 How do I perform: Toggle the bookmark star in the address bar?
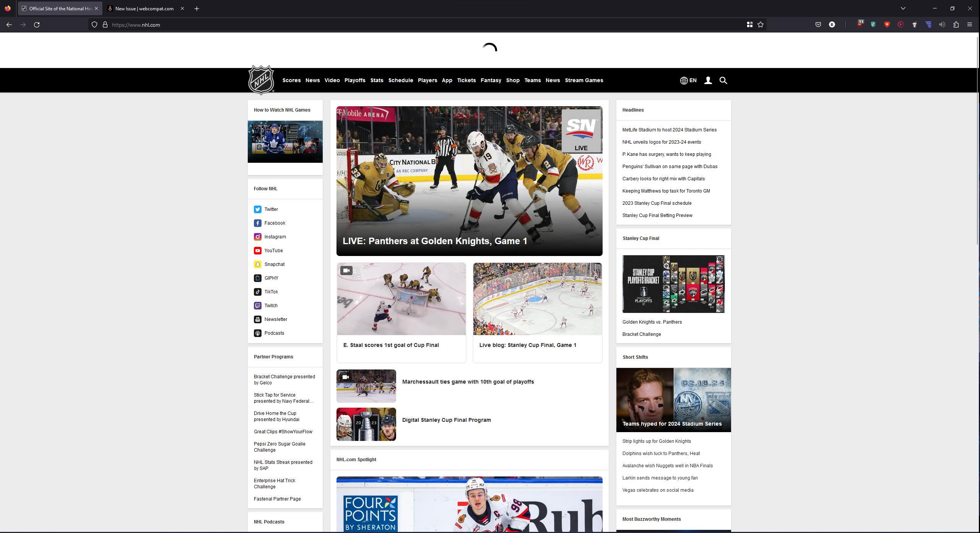click(x=761, y=24)
